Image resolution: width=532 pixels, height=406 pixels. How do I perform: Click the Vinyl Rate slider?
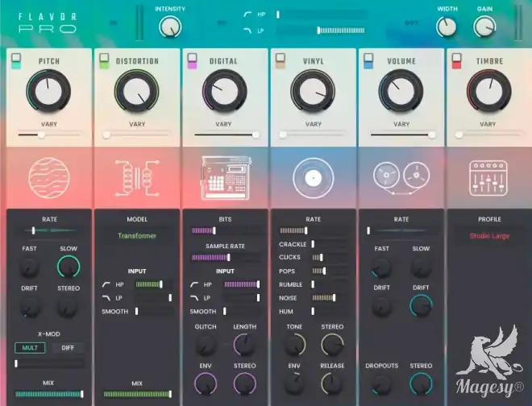314,230
